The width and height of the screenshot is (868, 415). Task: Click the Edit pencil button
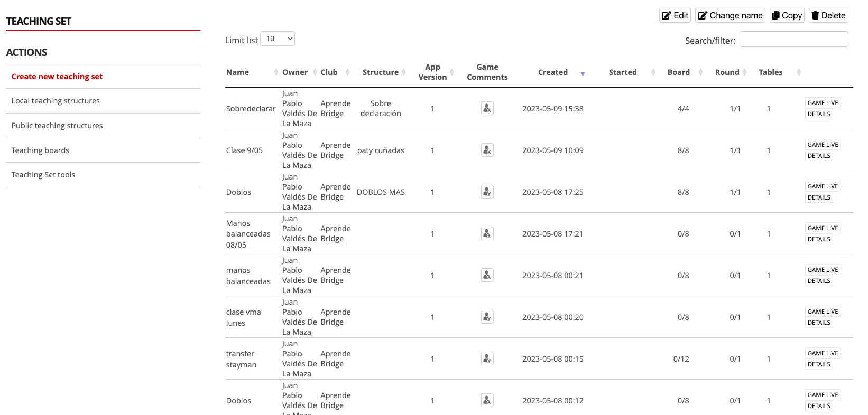coord(675,15)
